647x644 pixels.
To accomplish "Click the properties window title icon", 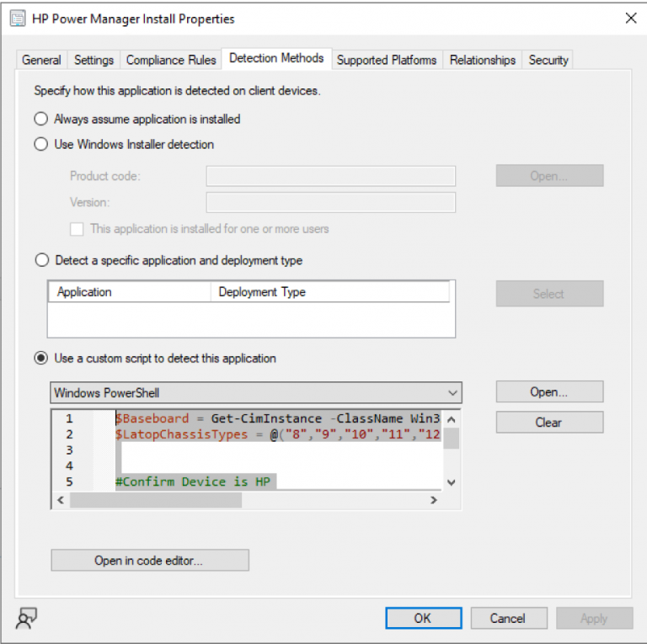I will (x=18, y=19).
